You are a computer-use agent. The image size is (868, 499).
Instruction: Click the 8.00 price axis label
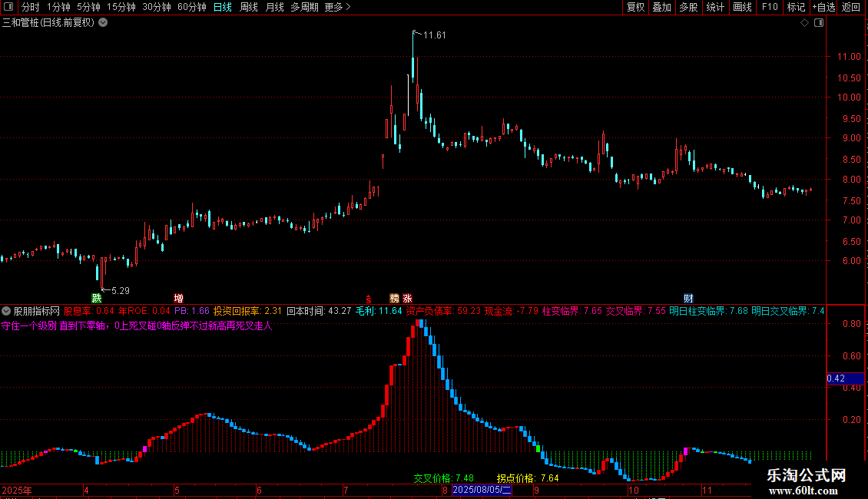851,179
